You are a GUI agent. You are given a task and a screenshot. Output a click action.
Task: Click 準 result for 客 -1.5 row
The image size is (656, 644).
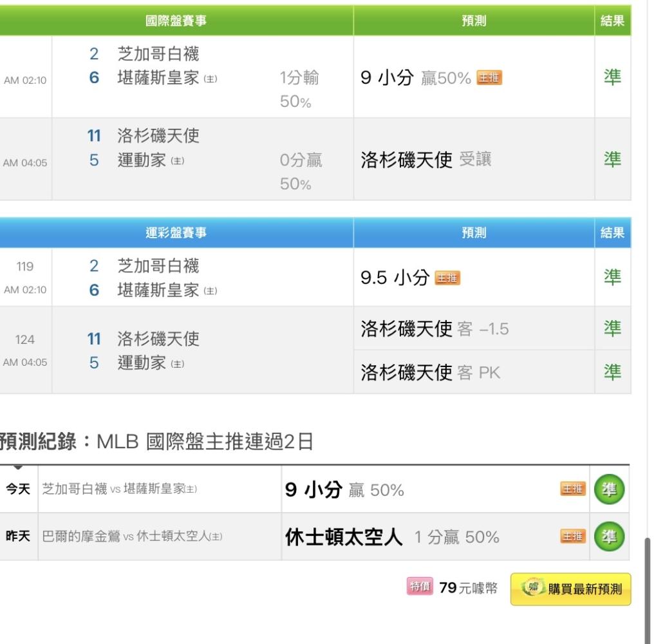[x=612, y=329]
